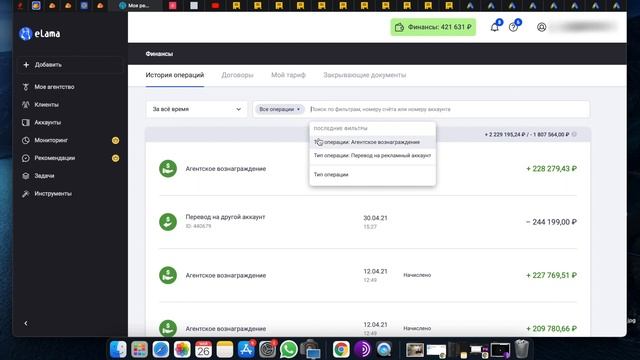Open the За всё время period dropdown

(197, 109)
